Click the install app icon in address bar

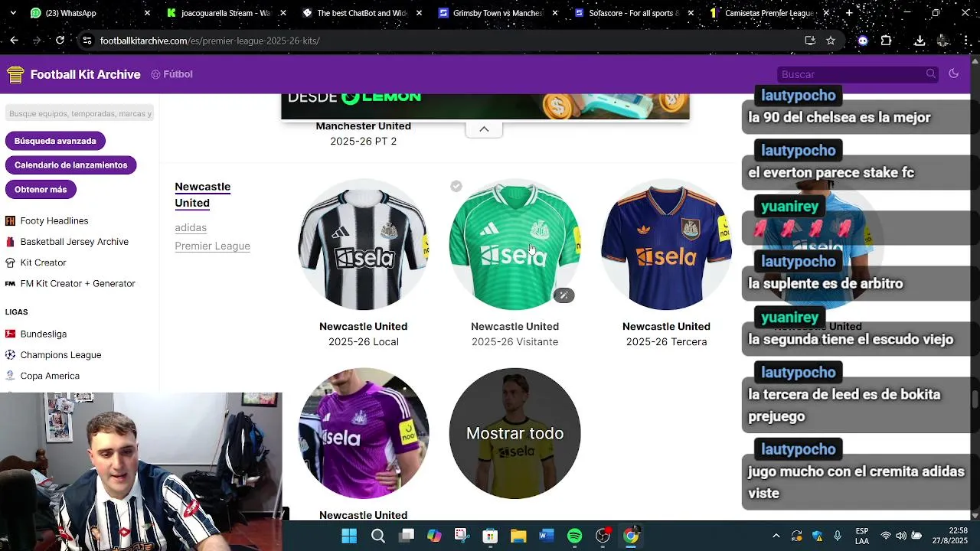click(x=810, y=41)
